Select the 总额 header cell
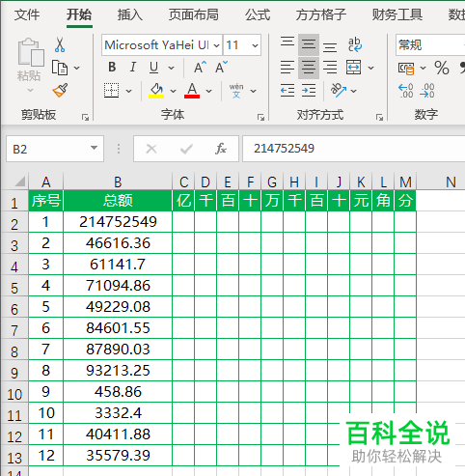The image size is (465, 476). (118, 201)
